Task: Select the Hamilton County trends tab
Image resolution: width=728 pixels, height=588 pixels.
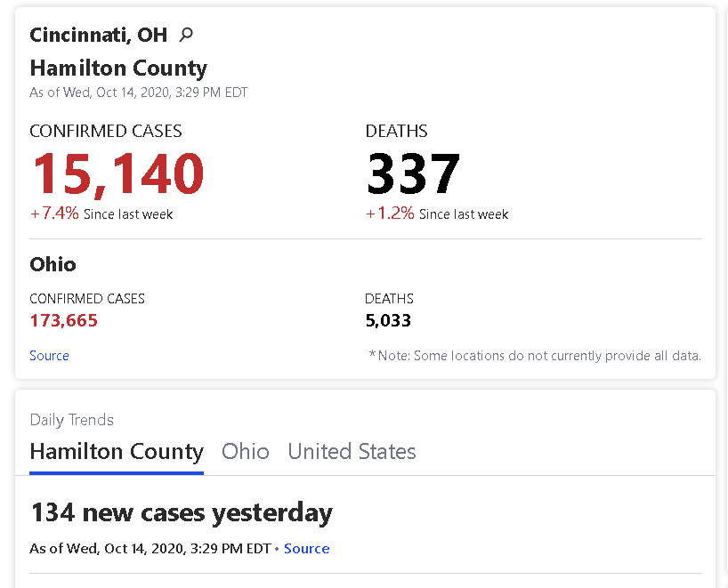Action: pos(117,452)
